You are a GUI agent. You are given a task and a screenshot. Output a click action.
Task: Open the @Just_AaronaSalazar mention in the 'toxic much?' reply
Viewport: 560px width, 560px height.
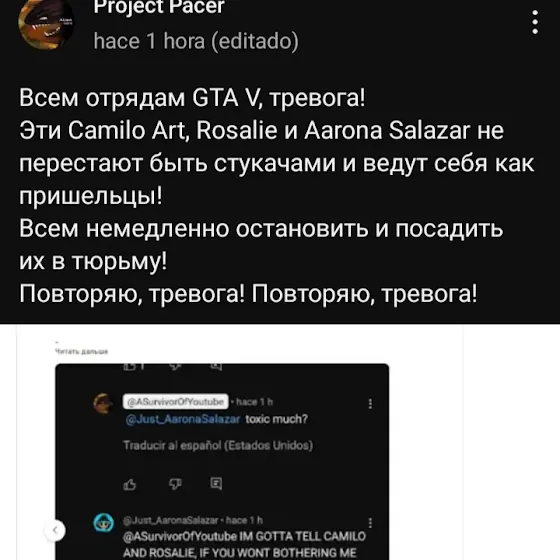pos(183,419)
